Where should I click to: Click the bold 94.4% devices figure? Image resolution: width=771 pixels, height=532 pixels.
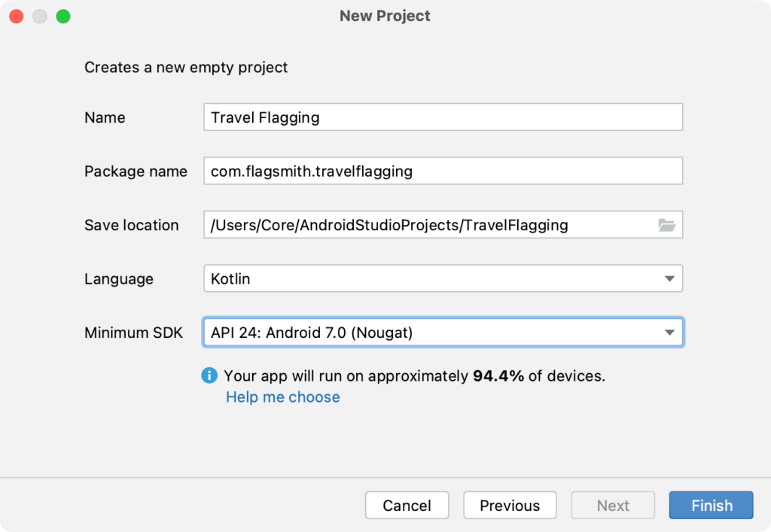pyautogui.click(x=498, y=376)
